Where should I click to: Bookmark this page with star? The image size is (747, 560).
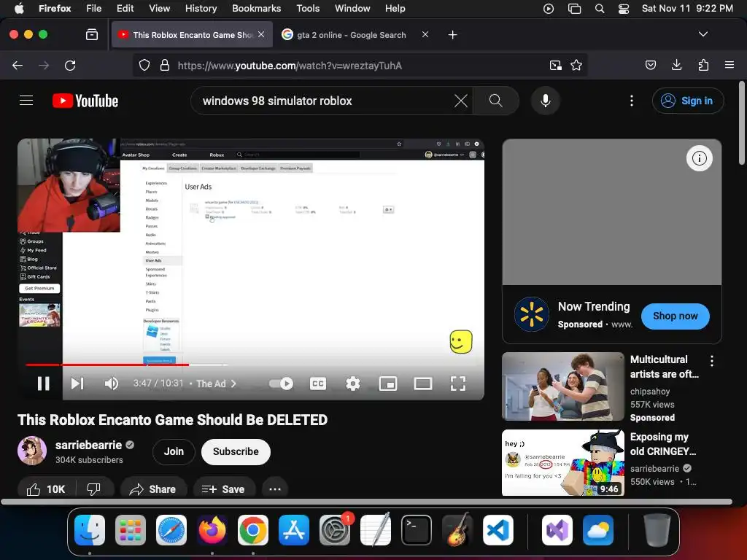click(x=576, y=65)
